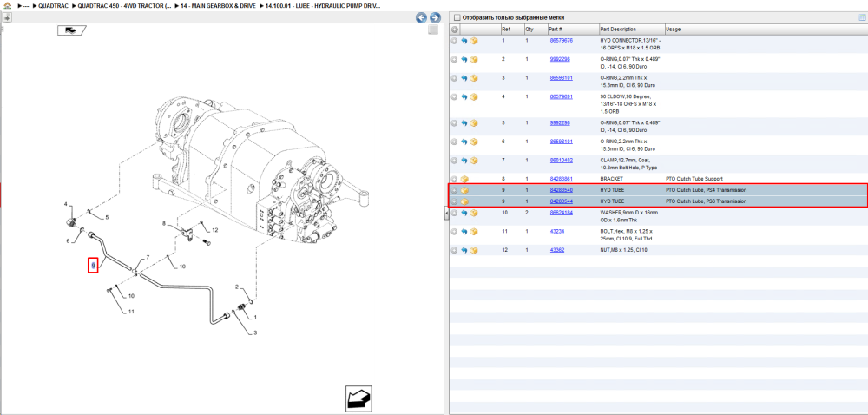868x415 pixels.
Task: Click package box icon on NUT row
Action: pos(474,250)
